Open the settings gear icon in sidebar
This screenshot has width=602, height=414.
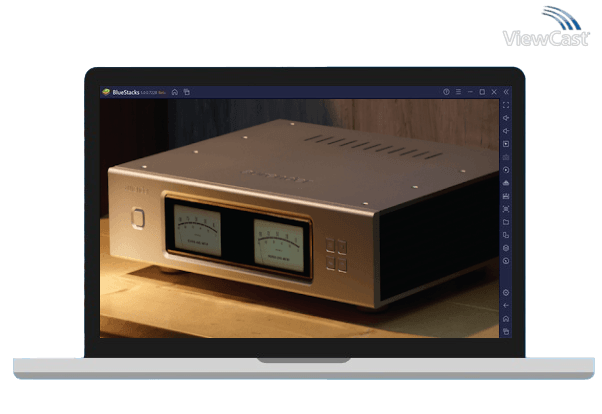tap(506, 293)
